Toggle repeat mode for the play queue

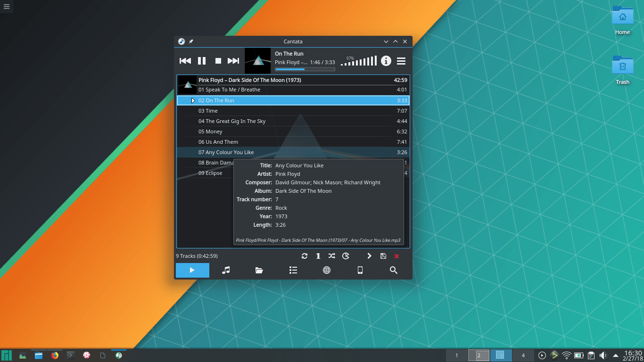pos(305,256)
